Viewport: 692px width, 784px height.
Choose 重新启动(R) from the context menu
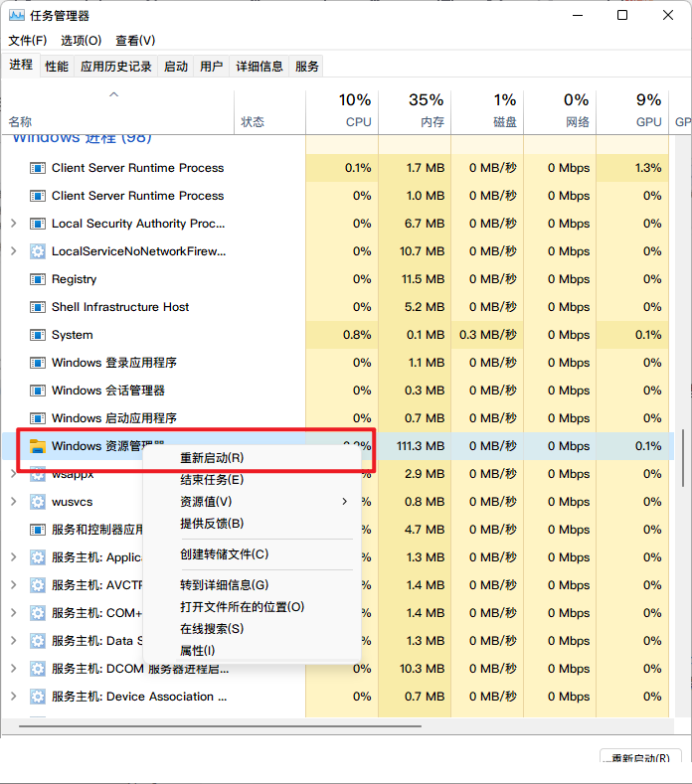click(212, 458)
